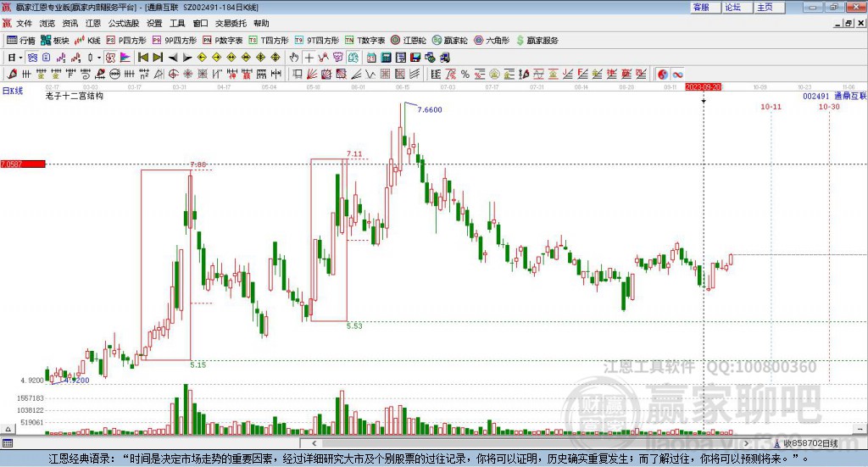
Task: Open the 江恩 menu
Action: click(93, 23)
